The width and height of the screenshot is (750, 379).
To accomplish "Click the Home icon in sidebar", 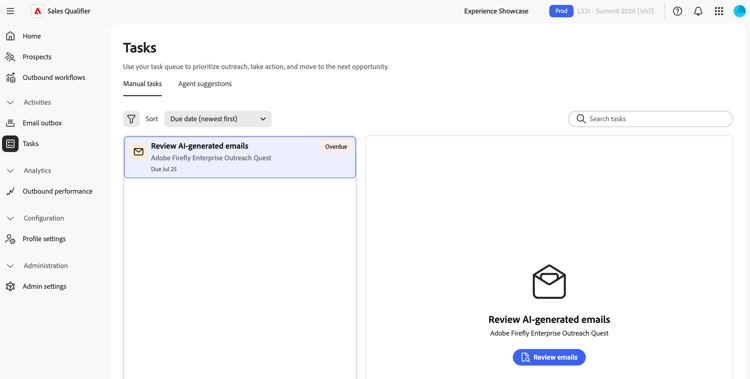I will pos(10,36).
